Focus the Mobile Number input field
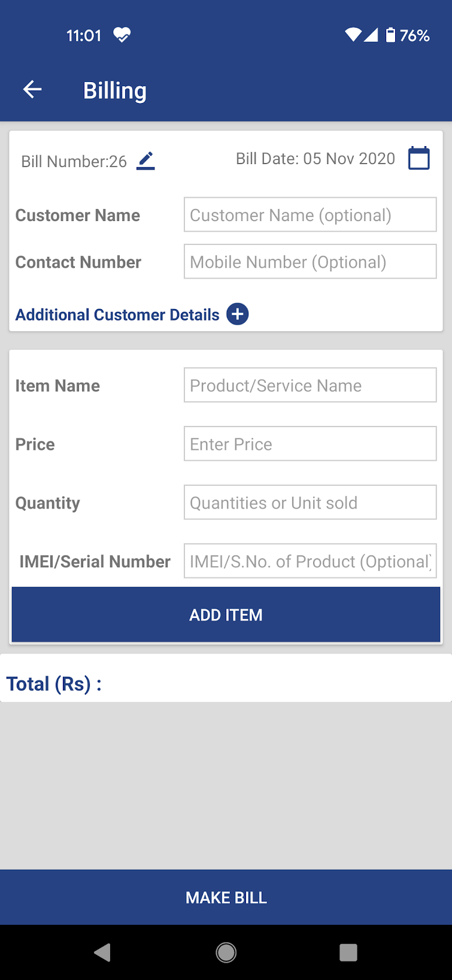The image size is (452, 980). (x=310, y=261)
